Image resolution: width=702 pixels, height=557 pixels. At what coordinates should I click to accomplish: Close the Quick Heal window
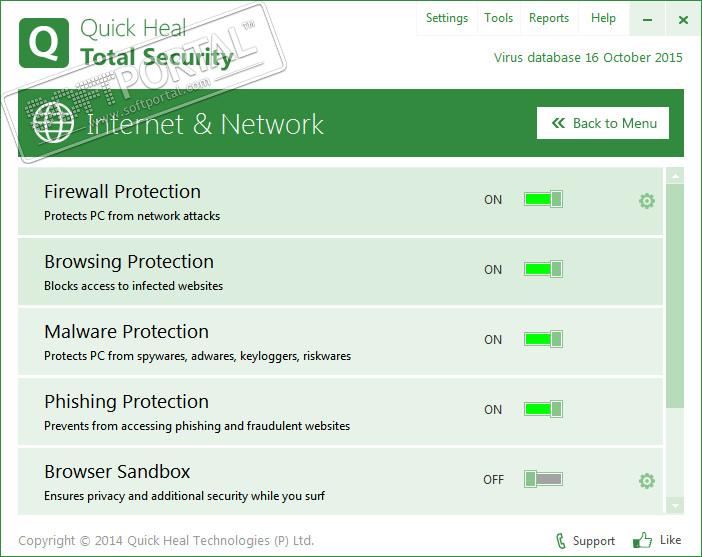(683, 19)
